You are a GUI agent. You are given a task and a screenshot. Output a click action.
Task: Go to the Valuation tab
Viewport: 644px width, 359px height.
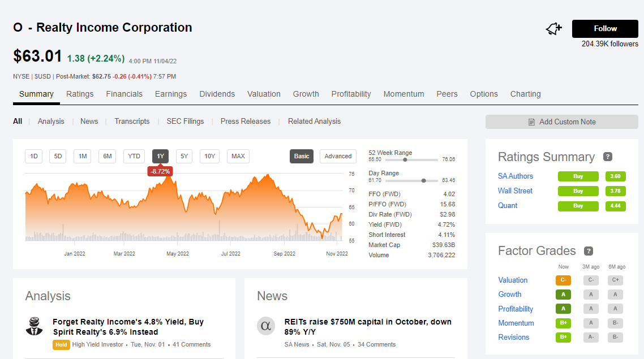(x=264, y=94)
